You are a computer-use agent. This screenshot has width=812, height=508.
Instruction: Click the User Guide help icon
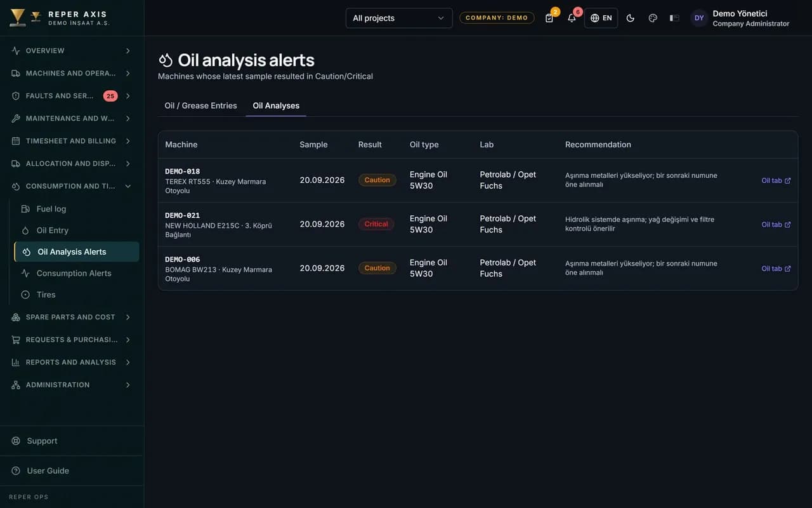pos(16,471)
